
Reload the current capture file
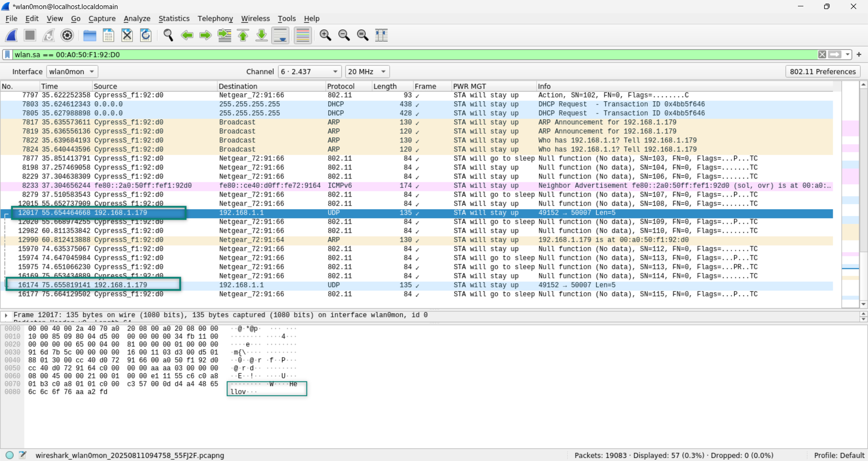pyautogui.click(x=146, y=35)
